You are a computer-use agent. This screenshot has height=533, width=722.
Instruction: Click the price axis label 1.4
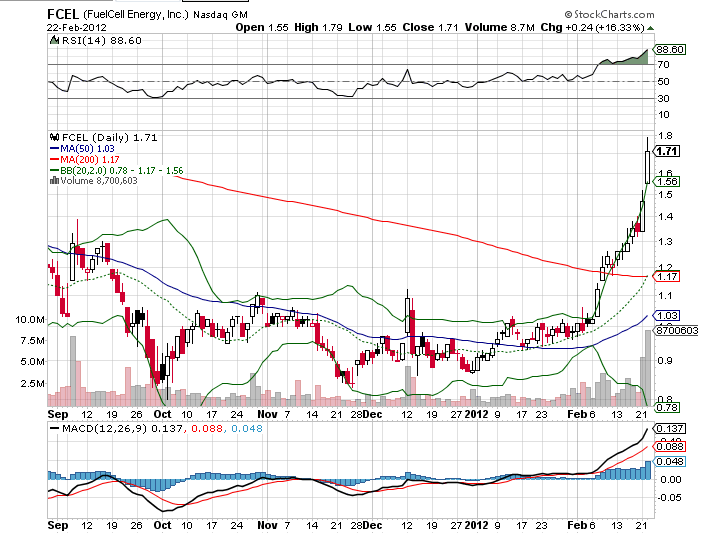(x=666, y=217)
